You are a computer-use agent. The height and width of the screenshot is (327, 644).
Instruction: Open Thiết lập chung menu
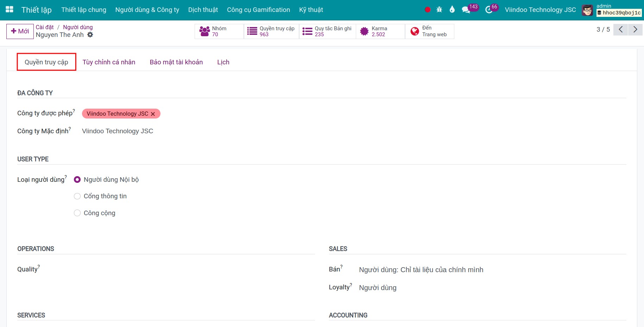pos(84,10)
